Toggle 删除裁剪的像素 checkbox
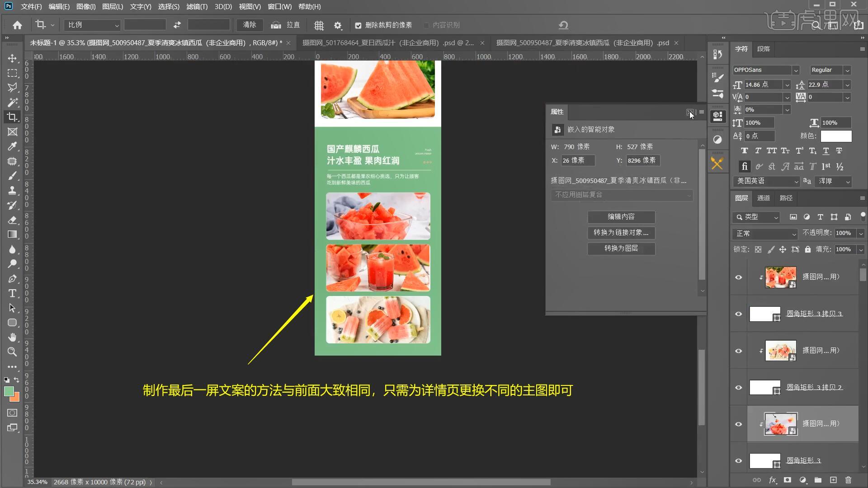 358,25
